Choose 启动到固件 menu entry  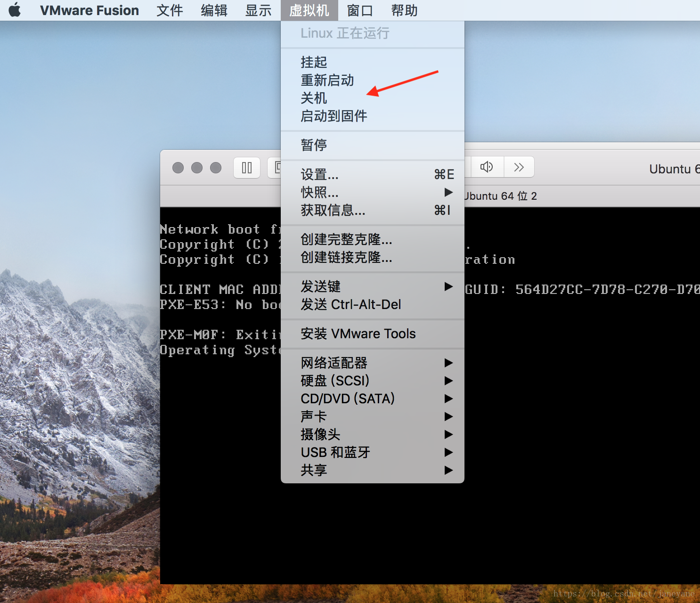372,116
